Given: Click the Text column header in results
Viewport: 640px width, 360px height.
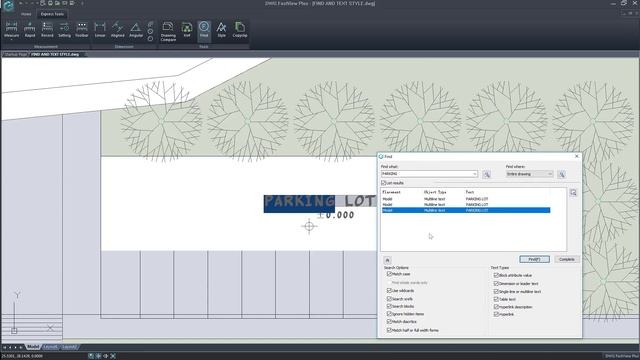Looking at the screenshot, I should tap(470, 192).
